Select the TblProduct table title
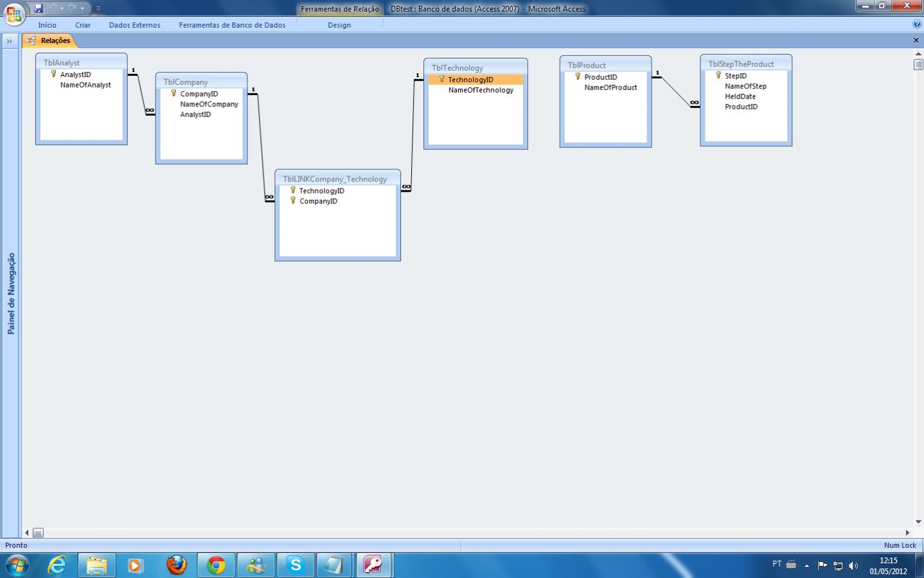Image resolution: width=924 pixels, height=578 pixels. point(587,66)
